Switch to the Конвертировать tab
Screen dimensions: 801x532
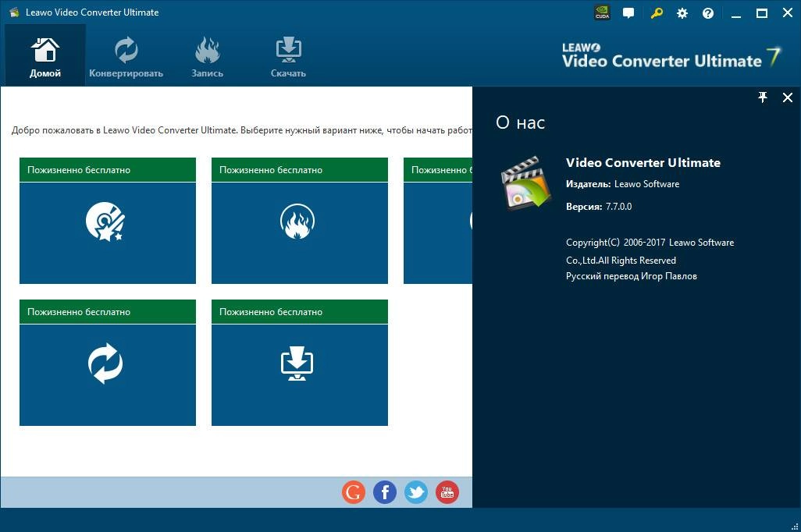pos(126,55)
